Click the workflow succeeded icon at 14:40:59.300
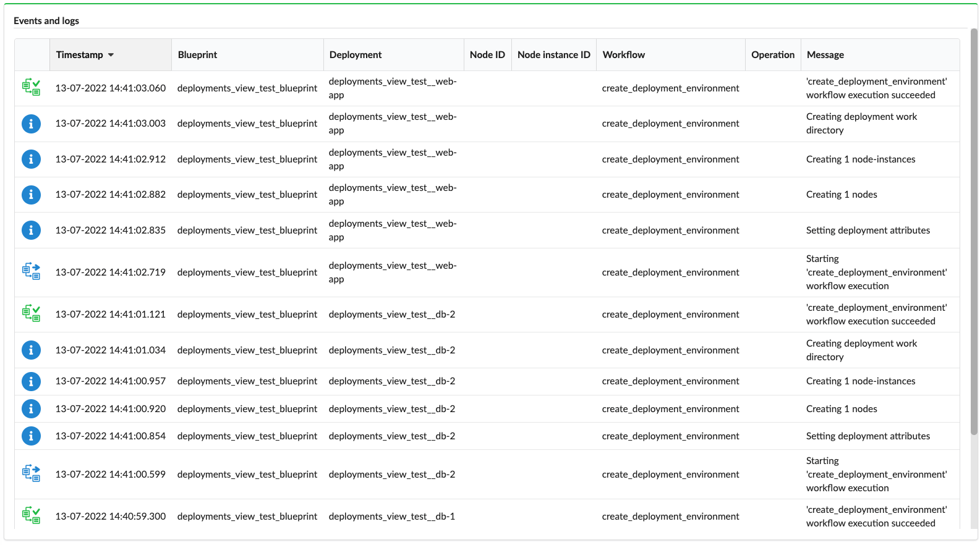The height and width of the screenshot is (545, 980). coord(31,515)
